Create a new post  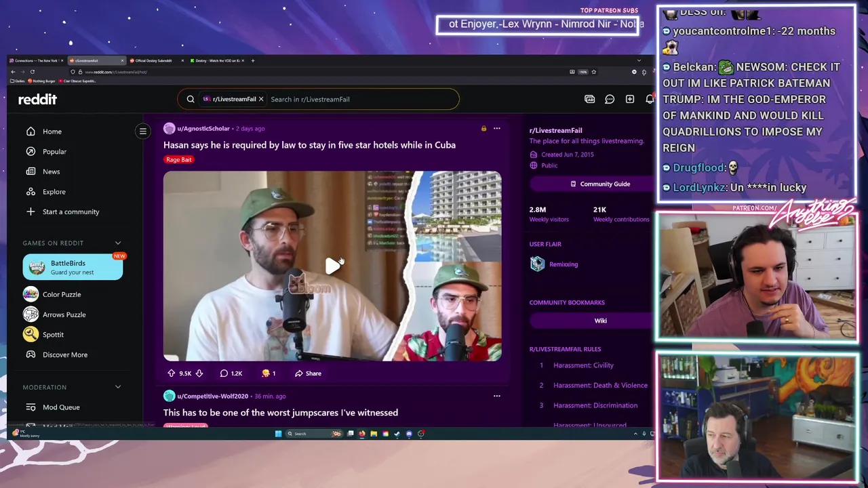630,99
